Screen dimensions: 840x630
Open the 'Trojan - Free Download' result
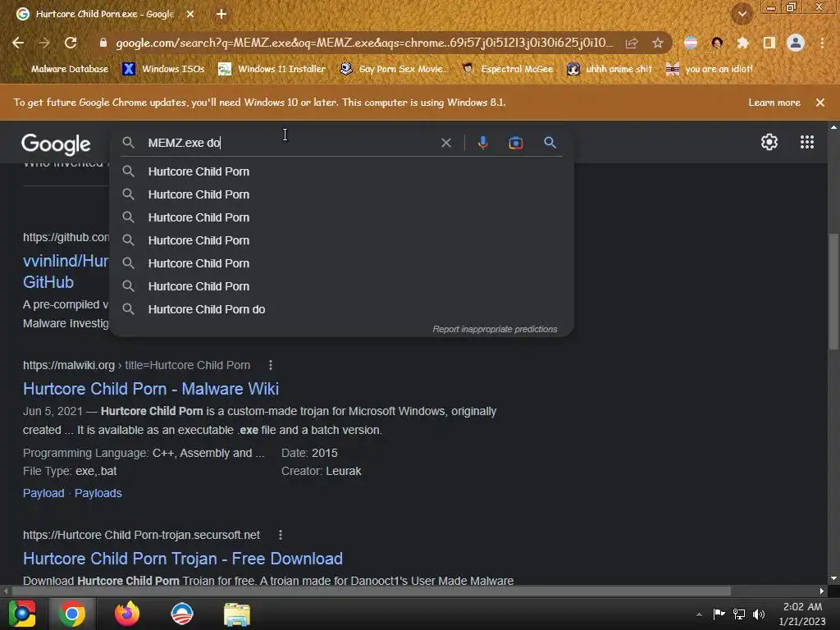[183, 558]
